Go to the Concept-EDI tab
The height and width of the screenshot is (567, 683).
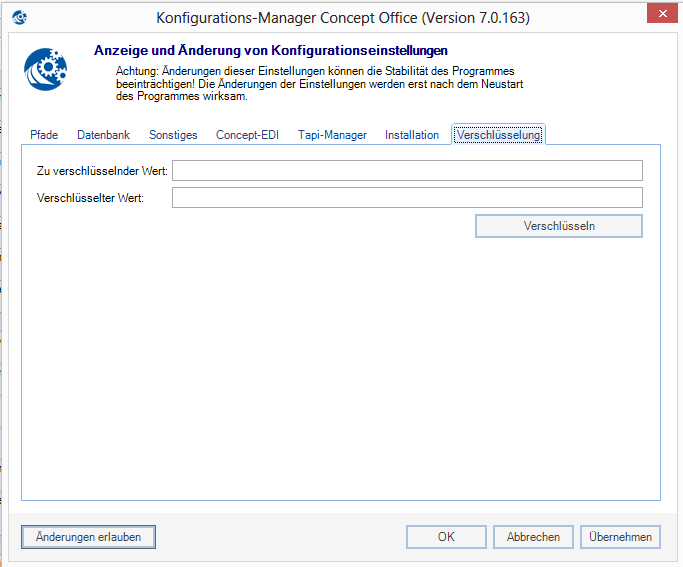click(247, 135)
